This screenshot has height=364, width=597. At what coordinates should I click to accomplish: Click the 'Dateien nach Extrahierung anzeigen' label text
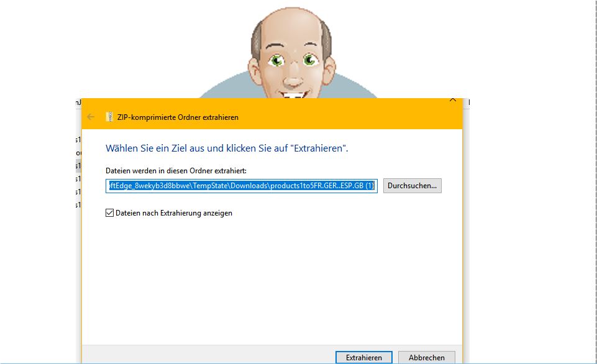(x=174, y=213)
